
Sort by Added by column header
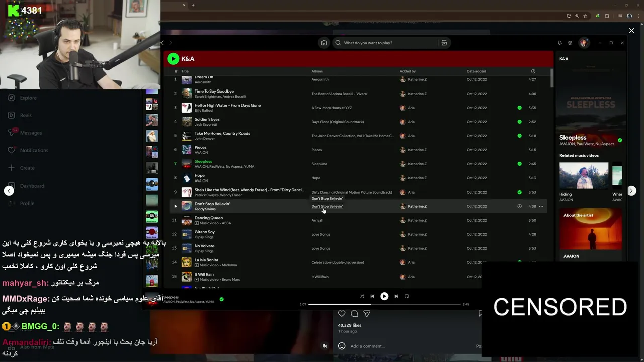point(408,71)
